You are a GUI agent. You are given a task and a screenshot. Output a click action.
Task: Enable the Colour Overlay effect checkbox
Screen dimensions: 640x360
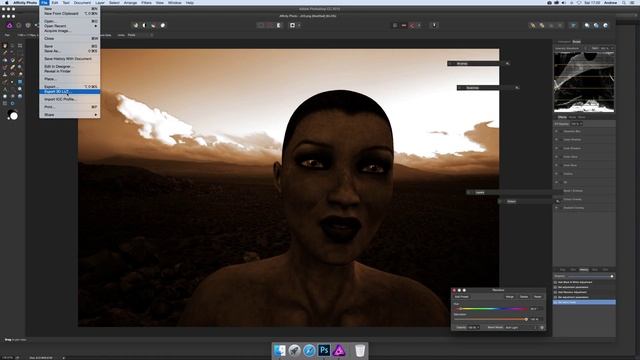556,199
